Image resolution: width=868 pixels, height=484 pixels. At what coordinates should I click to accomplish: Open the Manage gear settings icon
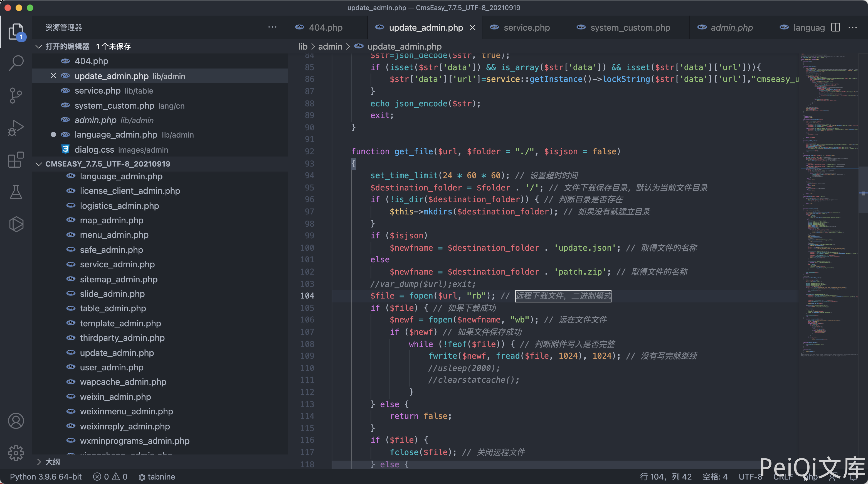[x=16, y=453]
